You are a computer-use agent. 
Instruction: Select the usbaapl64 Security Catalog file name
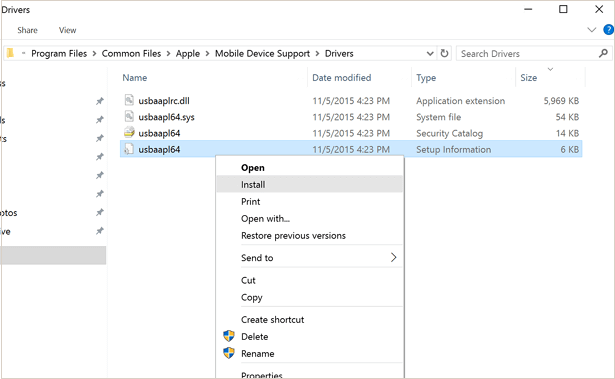(159, 133)
